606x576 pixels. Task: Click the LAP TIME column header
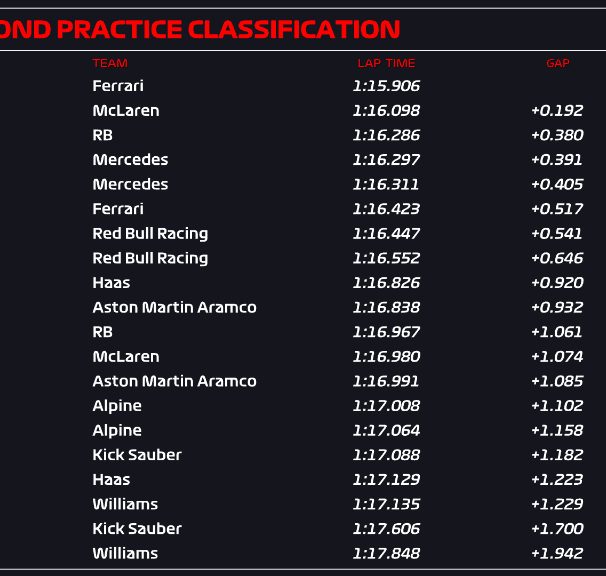point(386,63)
